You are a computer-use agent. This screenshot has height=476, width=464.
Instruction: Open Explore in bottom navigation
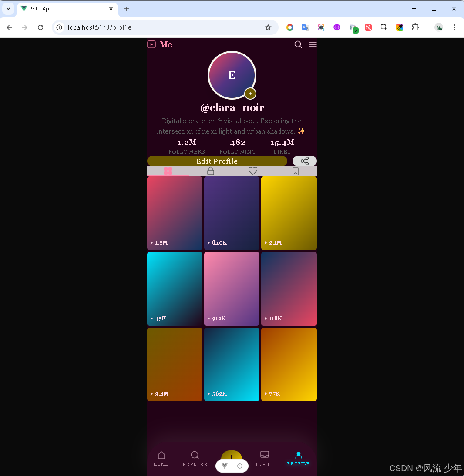[x=195, y=459]
